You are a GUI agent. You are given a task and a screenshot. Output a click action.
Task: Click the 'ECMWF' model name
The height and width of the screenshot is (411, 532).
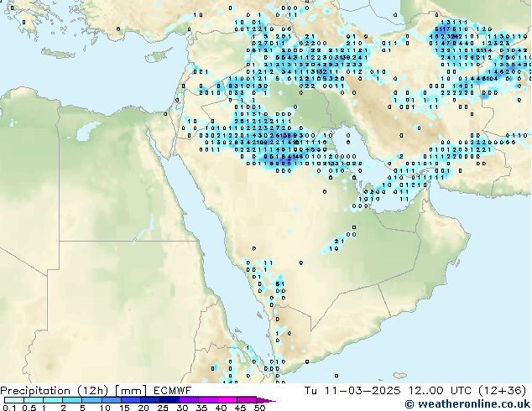pos(172,391)
